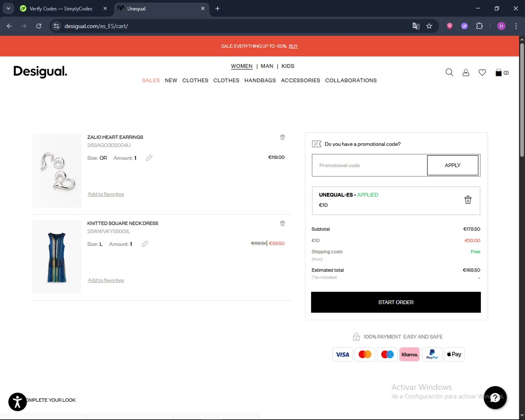525x420 pixels.
Task: Switch to Verify Codes — SimplyCodes tab
Action: tap(61, 8)
